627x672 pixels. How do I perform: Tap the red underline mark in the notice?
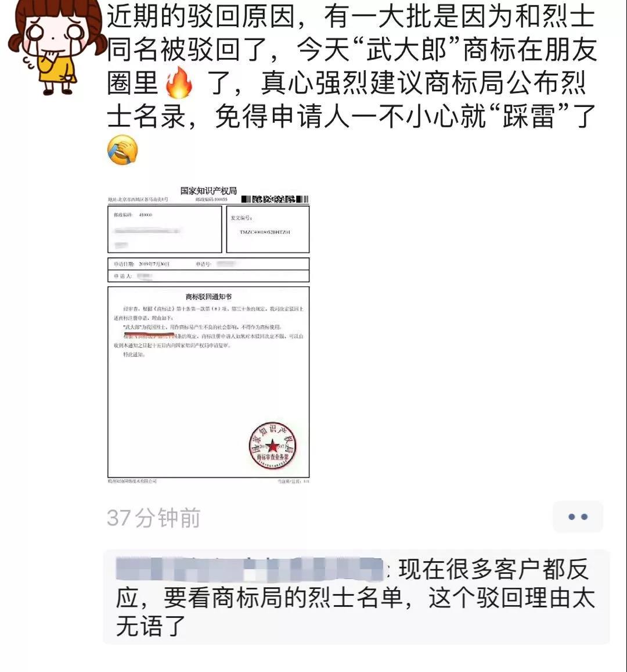point(149,333)
